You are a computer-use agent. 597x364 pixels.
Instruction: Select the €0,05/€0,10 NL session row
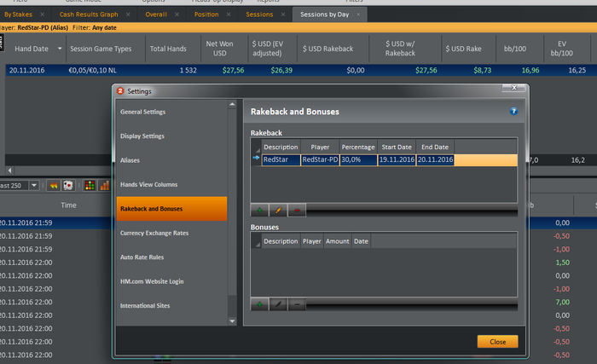coord(301,70)
